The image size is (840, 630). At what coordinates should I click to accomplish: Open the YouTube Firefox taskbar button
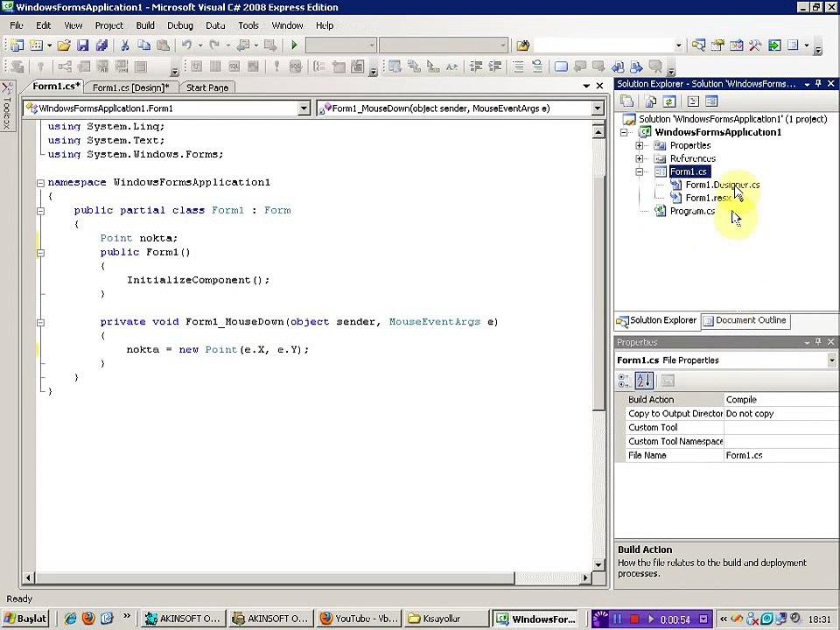359,619
